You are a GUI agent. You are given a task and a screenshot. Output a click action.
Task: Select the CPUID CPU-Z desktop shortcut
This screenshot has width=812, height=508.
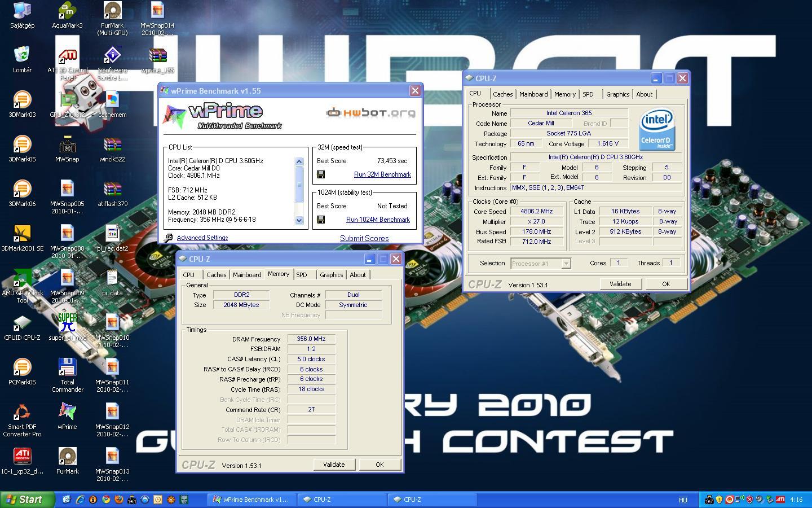[22, 327]
